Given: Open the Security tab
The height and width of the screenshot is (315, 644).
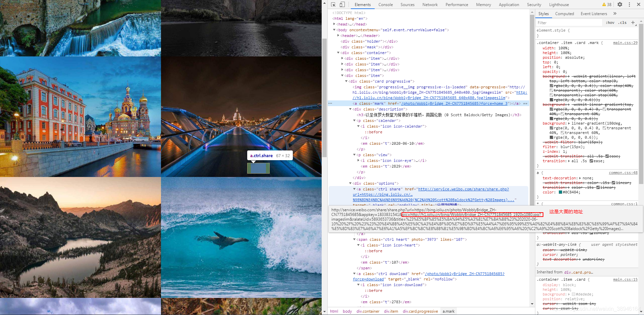Looking at the screenshot, I should point(534,5).
